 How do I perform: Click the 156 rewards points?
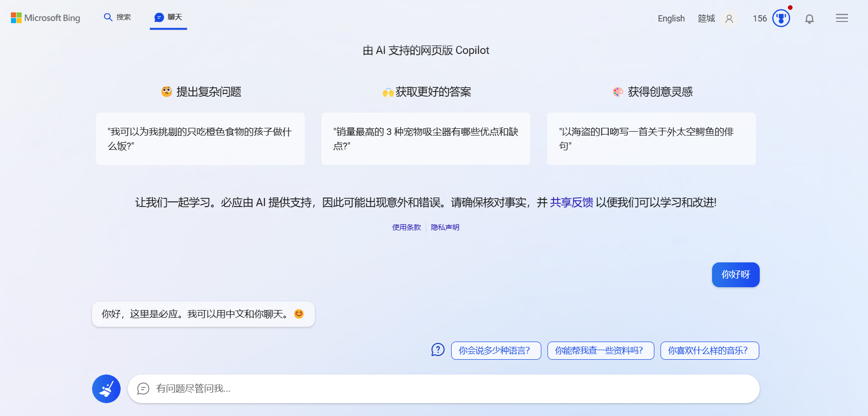point(760,19)
